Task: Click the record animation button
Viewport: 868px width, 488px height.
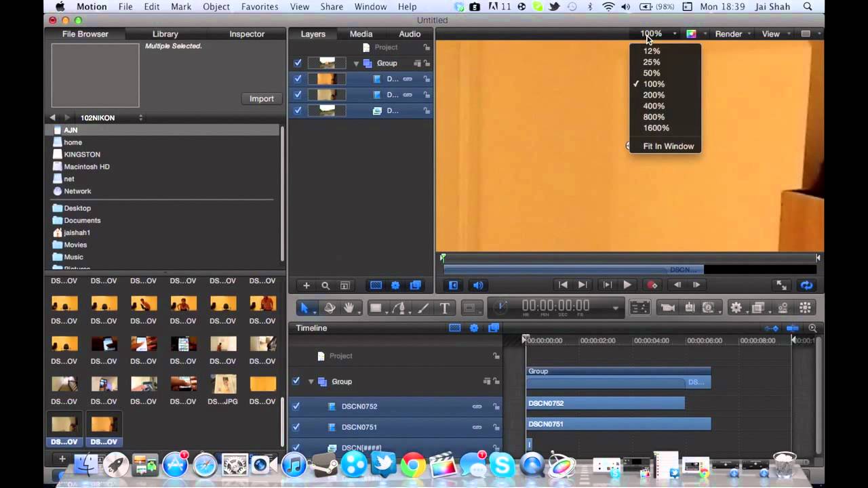Action: click(652, 285)
